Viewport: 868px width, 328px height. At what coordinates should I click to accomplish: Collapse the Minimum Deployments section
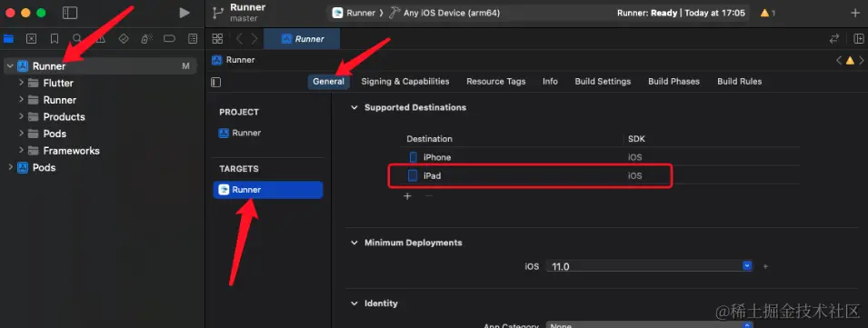[x=354, y=243]
